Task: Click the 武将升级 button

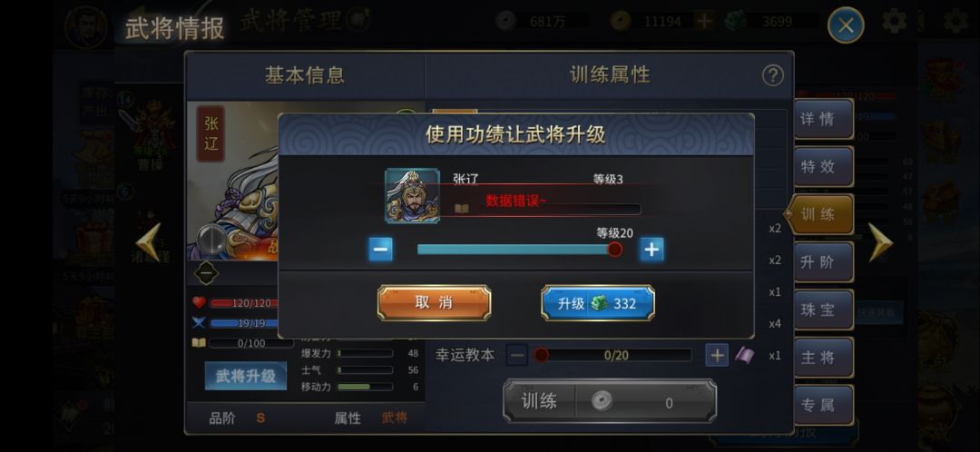Action: [x=246, y=376]
